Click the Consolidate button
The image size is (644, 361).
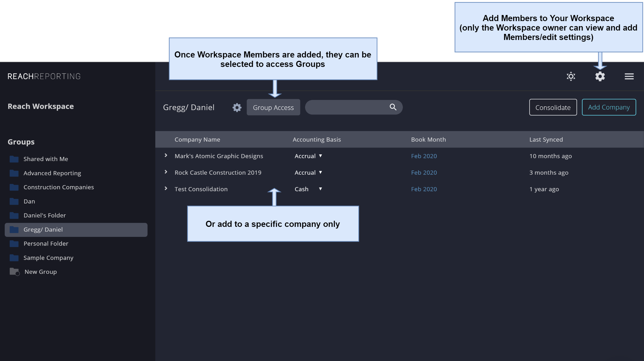click(553, 107)
